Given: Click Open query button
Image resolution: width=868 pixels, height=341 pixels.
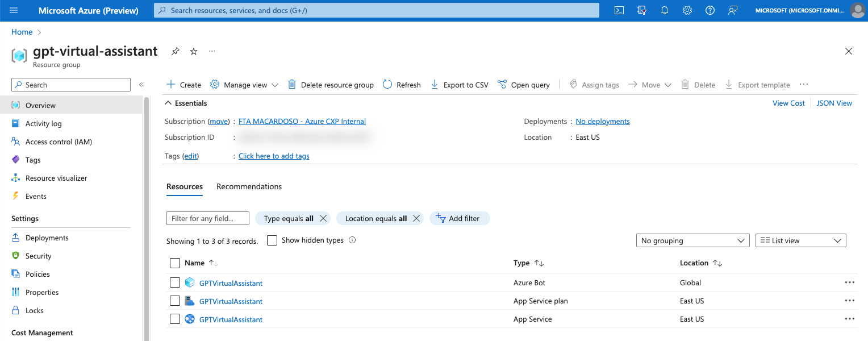Looking at the screenshot, I should 524,85.
